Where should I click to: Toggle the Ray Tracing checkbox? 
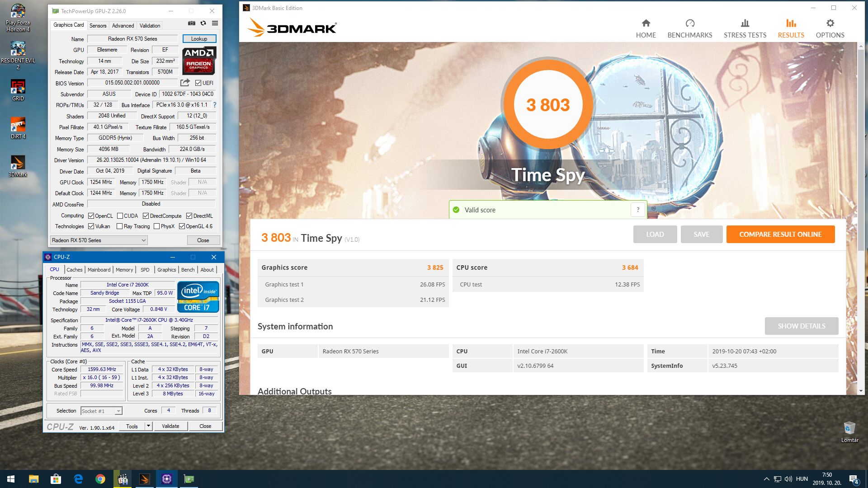119,226
